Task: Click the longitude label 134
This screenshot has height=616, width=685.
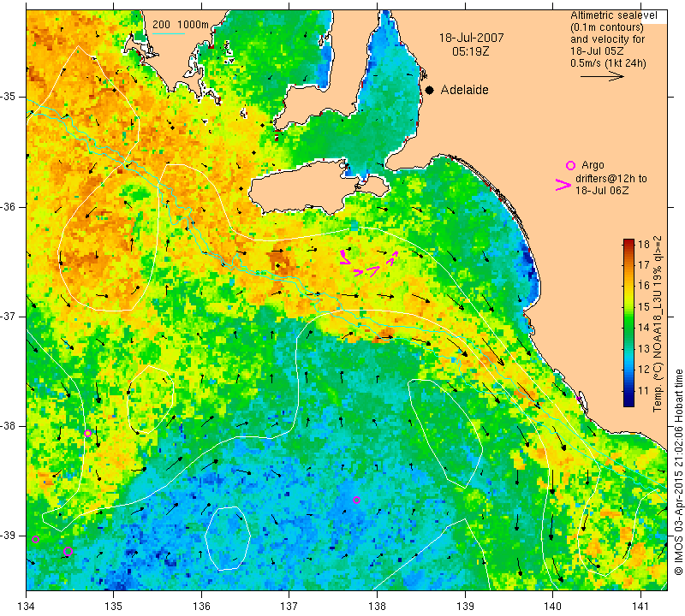Action: tap(27, 607)
